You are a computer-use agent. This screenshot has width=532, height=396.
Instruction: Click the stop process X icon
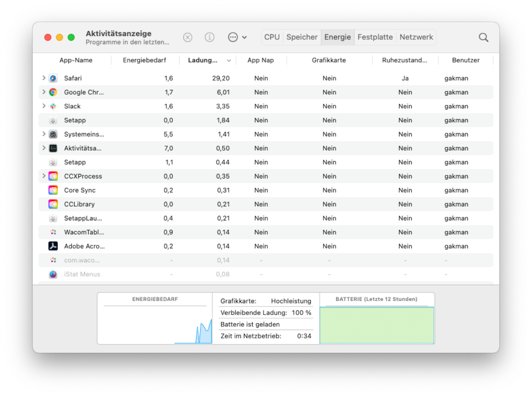(x=188, y=37)
